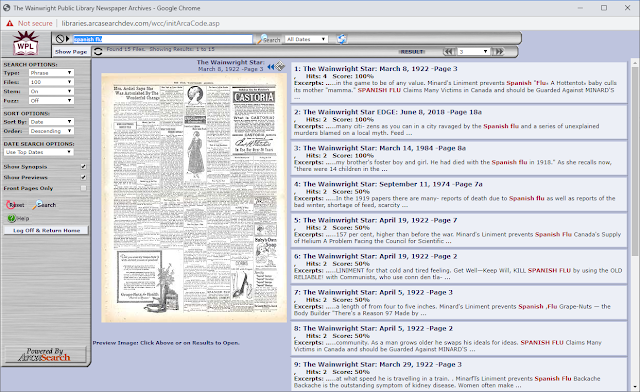Click the red Reset icon in sidebar
The image size is (640, 392).
[16, 205]
